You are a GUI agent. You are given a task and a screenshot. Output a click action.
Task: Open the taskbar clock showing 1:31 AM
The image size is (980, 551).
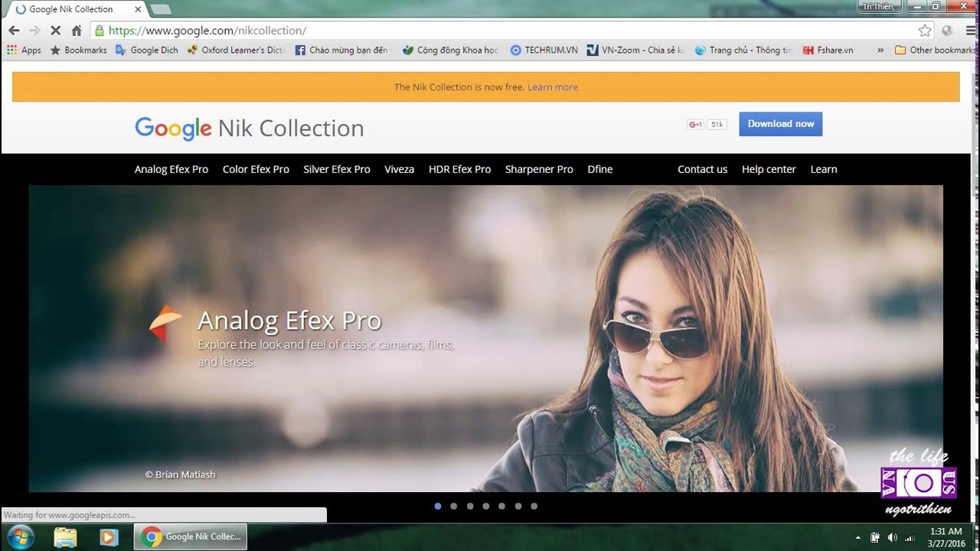click(946, 537)
